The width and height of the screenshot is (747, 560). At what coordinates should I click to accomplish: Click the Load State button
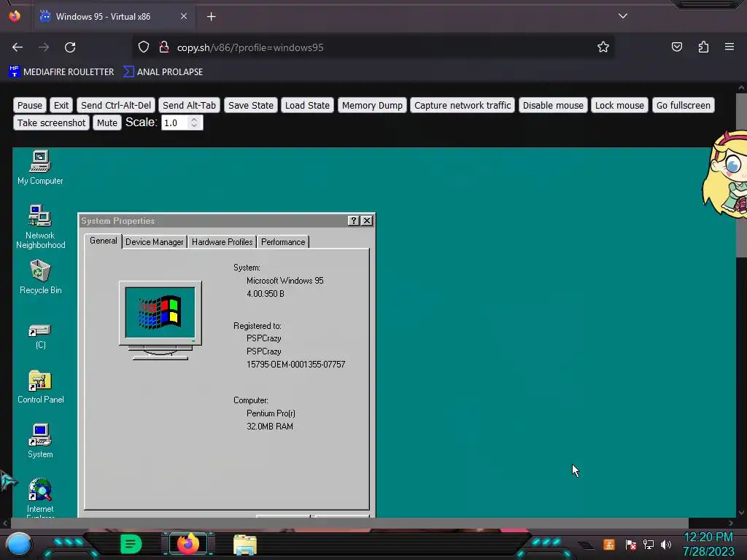(307, 105)
